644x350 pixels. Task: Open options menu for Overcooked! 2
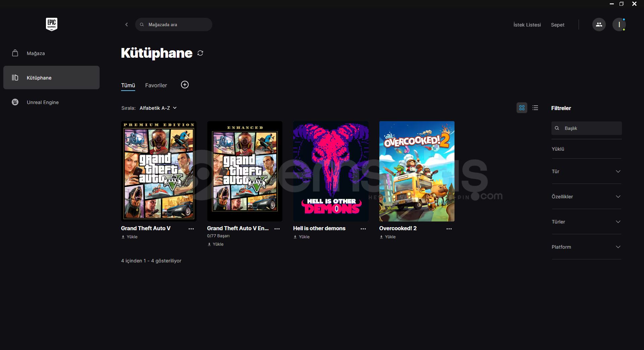tap(449, 229)
